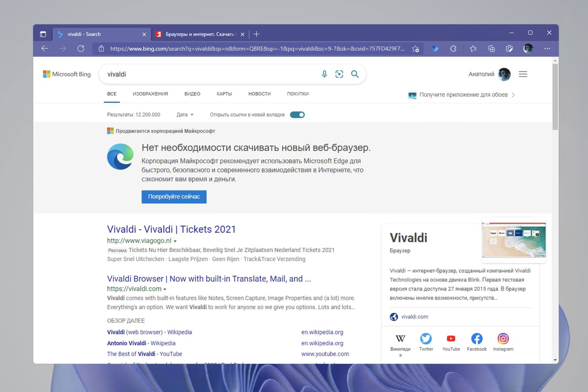
Task: Open the browser shield toolbar icon
Action: pos(509,49)
